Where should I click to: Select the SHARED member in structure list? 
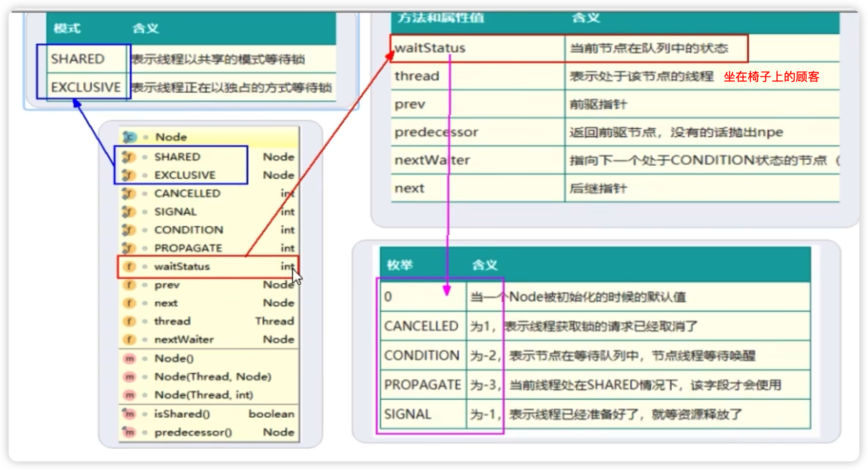tap(209, 157)
